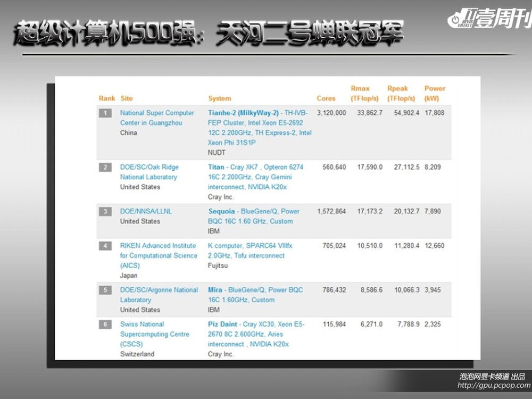Click IBM in the Sequoia row

(214, 231)
